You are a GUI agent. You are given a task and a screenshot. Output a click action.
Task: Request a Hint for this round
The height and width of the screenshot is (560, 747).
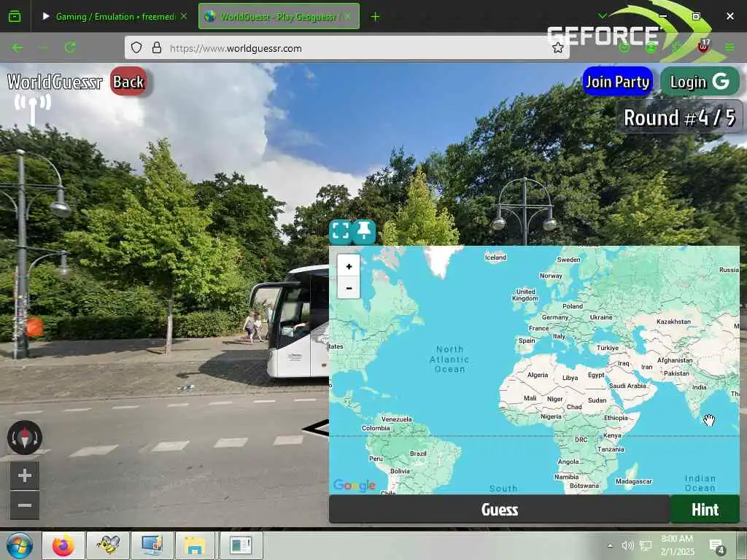pos(705,510)
